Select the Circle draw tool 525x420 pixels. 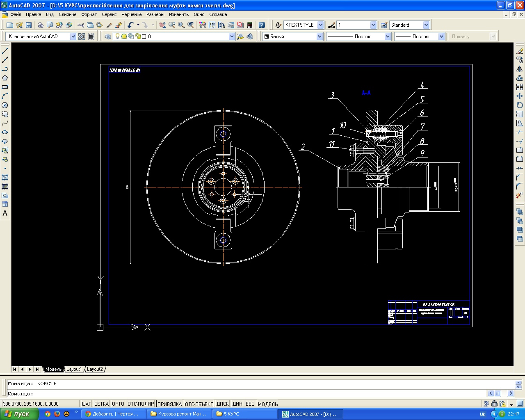point(5,105)
